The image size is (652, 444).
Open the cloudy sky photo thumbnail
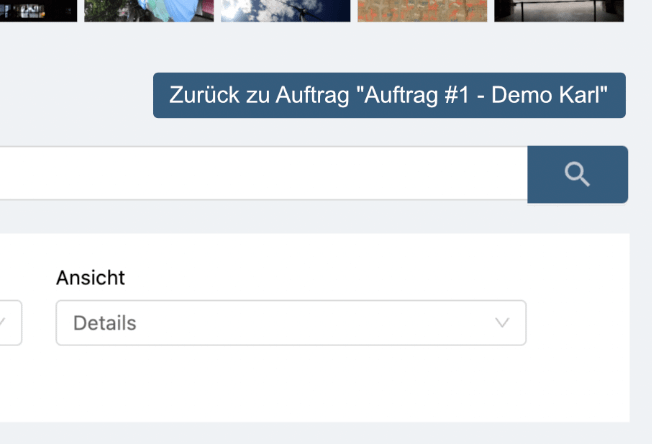pyautogui.click(x=285, y=10)
